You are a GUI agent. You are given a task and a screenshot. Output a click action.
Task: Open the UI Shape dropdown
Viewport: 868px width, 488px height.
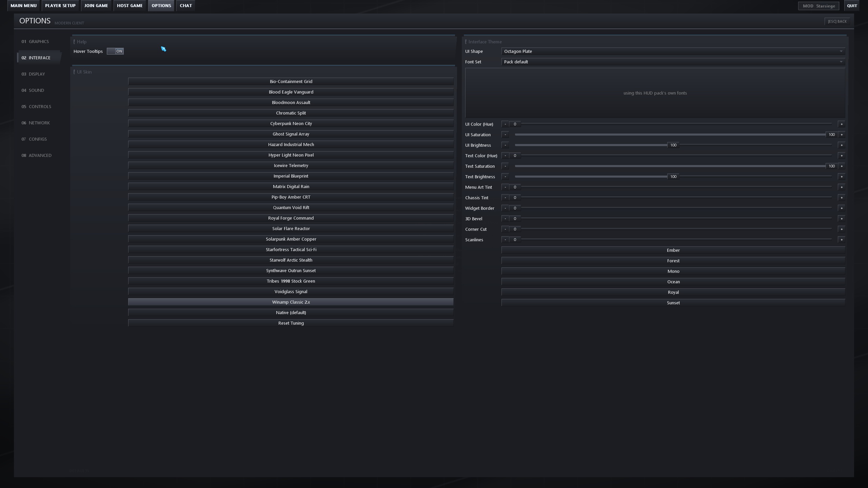673,51
